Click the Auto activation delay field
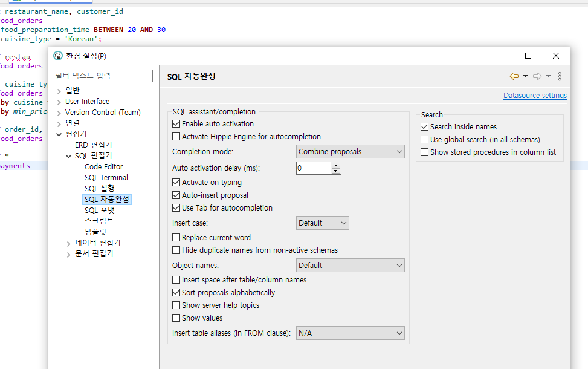 (314, 168)
